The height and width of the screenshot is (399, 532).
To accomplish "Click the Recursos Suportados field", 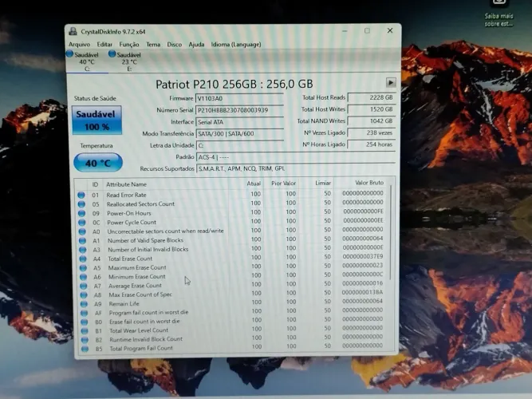I will 296,168.
